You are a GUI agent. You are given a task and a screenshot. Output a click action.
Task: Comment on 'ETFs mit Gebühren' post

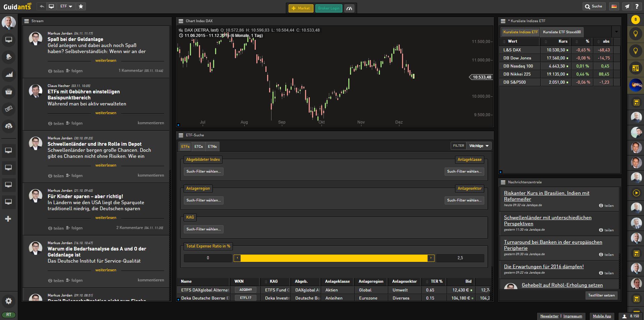coord(151,123)
